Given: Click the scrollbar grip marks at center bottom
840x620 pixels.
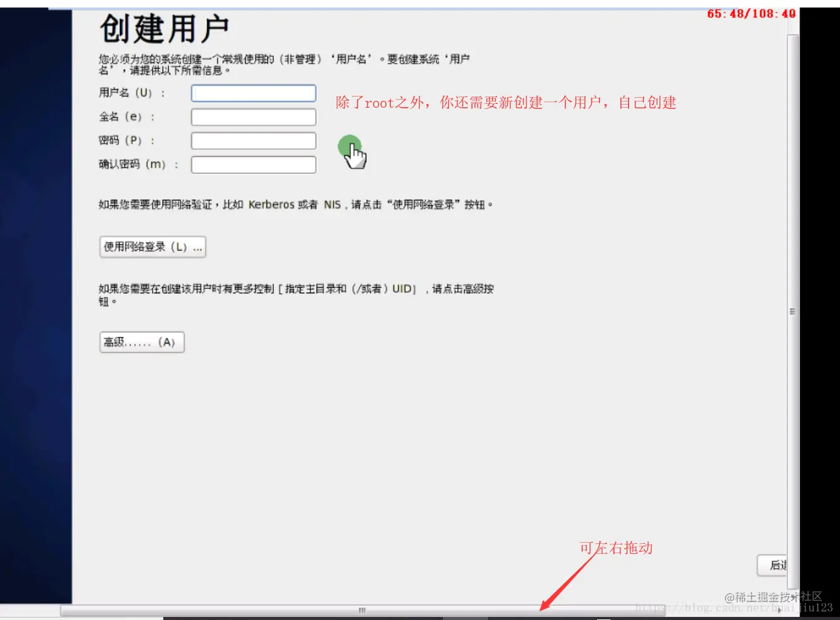Looking at the screenshot, I should [361, 610].
